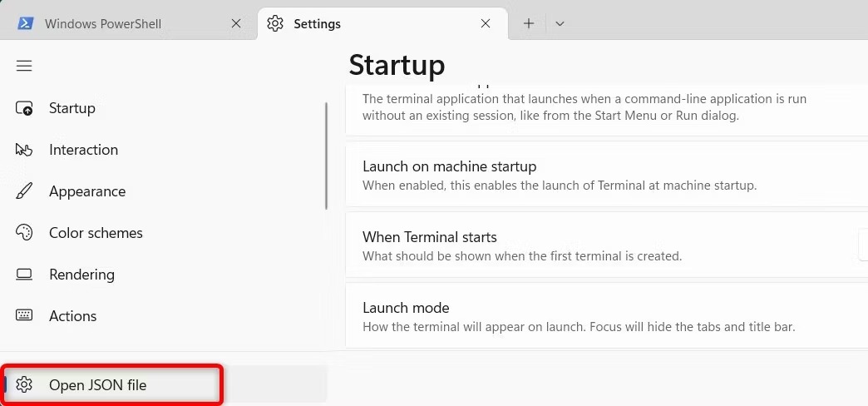This screenshot has width=868, height=406.
Task: Click the Actions keyboard icon
Action: pyautogui.click(x=24, y=315)
